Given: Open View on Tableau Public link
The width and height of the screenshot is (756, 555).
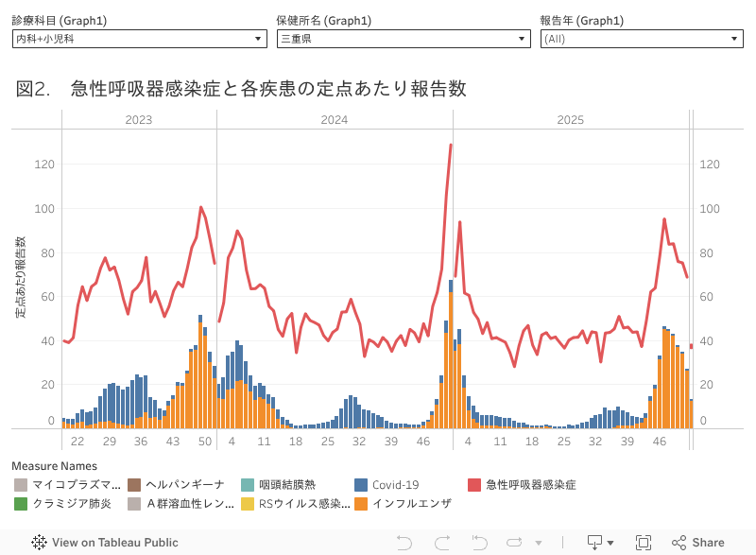Looking at the screenshot, I should point(114,543).
